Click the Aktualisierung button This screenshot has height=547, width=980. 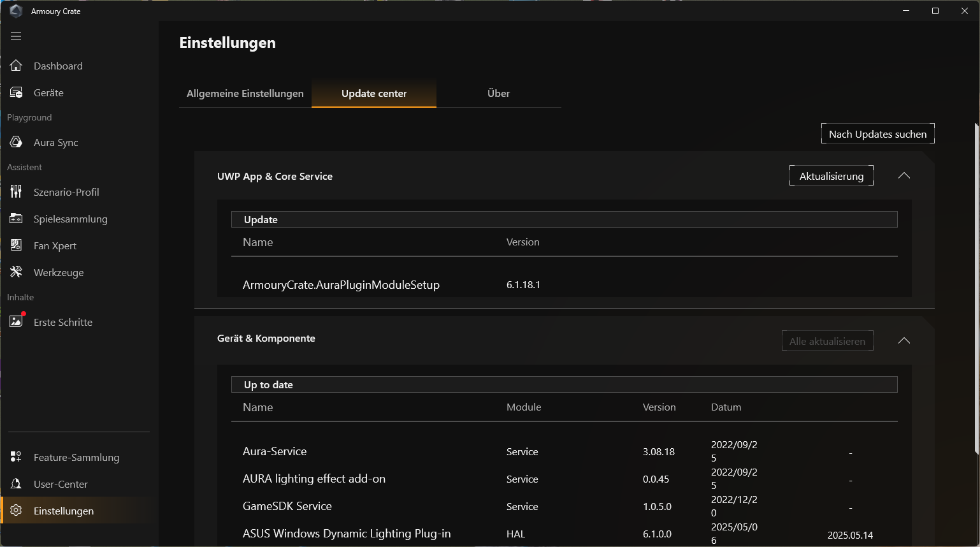pyautogui.click(x=831, y=176)
